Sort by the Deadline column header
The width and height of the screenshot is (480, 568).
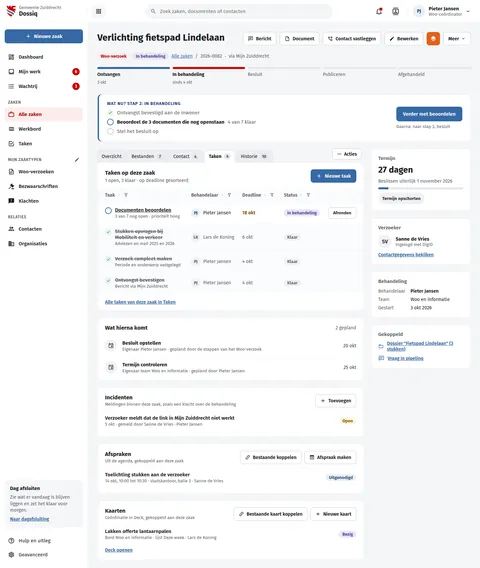tap(251, 195)
